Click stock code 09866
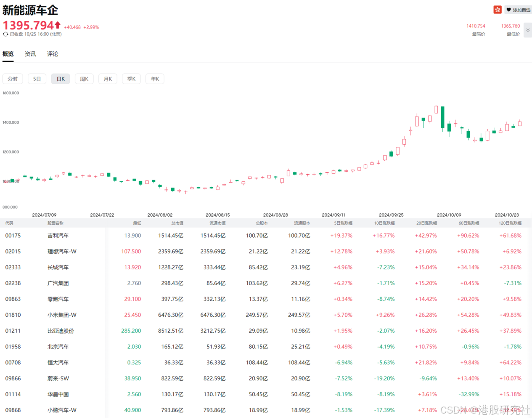The height and width of the screenshot is (419, 532). pyautogui.click(x=13, y=378)
